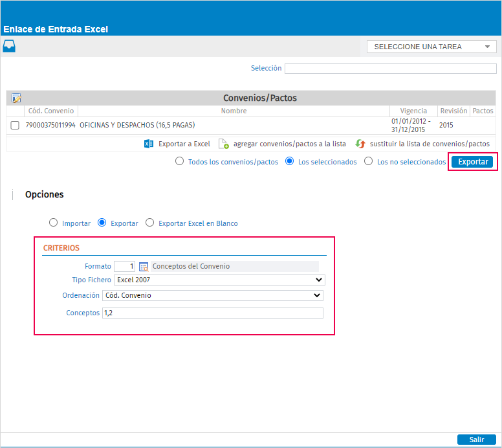The height and width of the screenshot is (448, 502).
Task: Click the Excel icon next to Exportar a Excel
Action: 149,144
